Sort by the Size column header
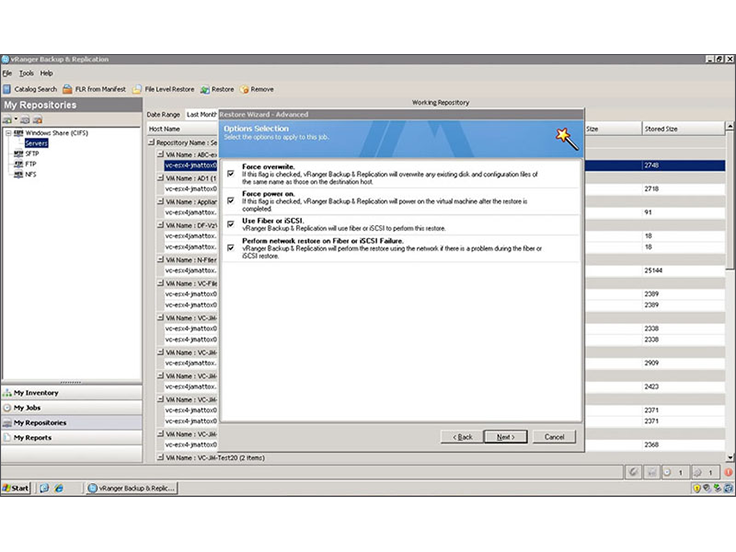 [613, 129]
